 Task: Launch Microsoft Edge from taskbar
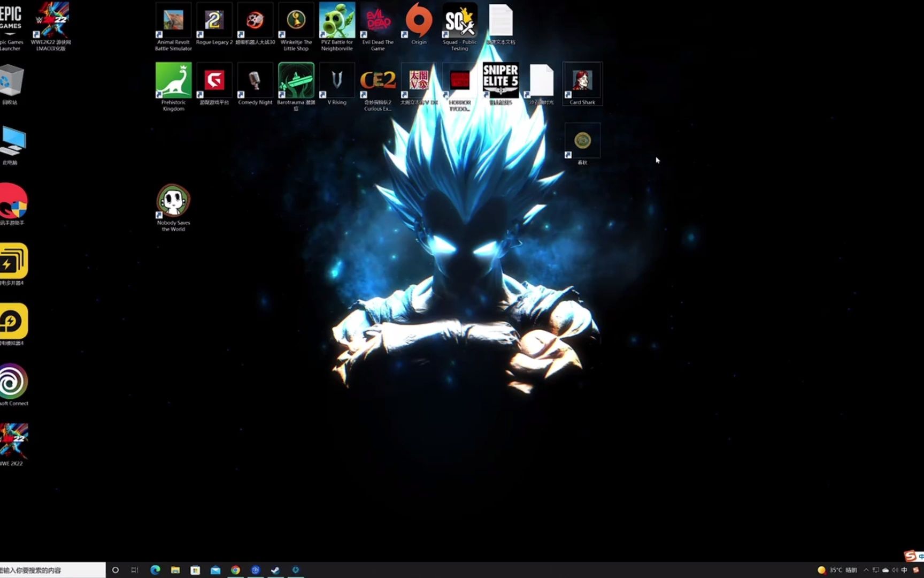click(x=155, y=570)
